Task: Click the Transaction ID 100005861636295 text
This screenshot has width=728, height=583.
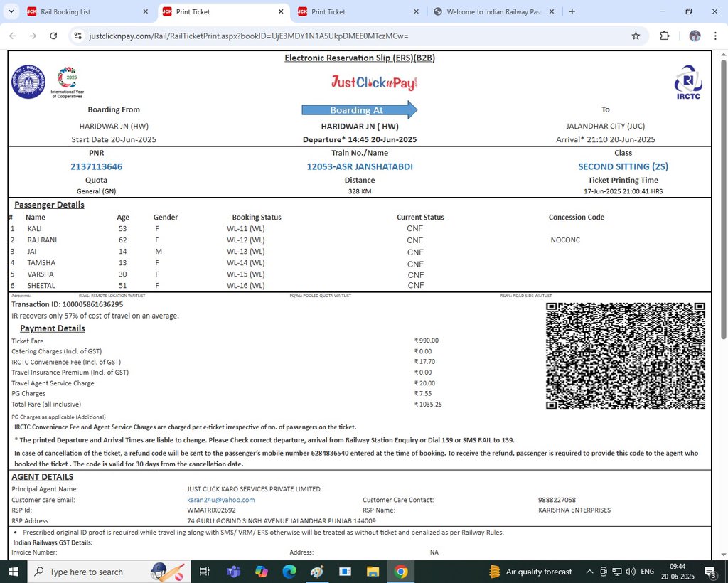Action: point(68,304)
